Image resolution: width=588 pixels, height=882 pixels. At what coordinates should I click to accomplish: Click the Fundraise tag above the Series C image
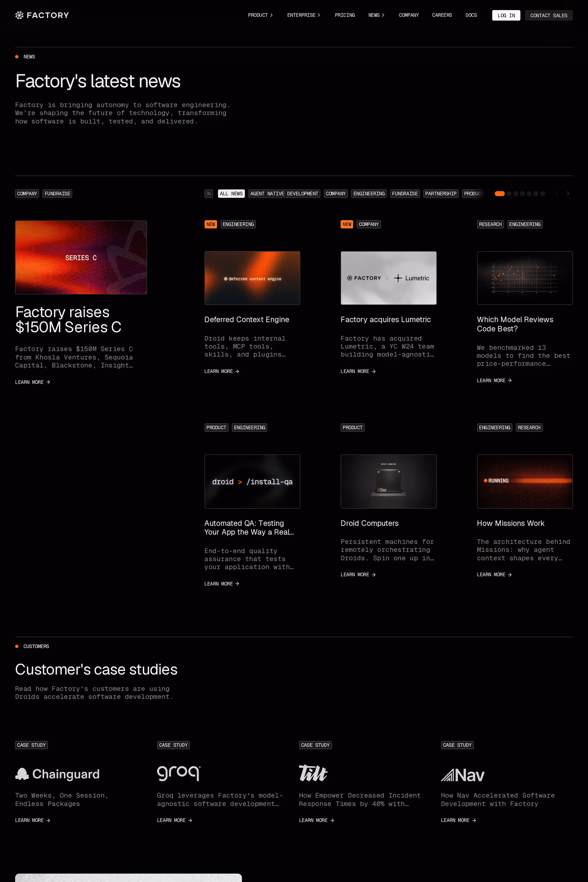(58, 194)
